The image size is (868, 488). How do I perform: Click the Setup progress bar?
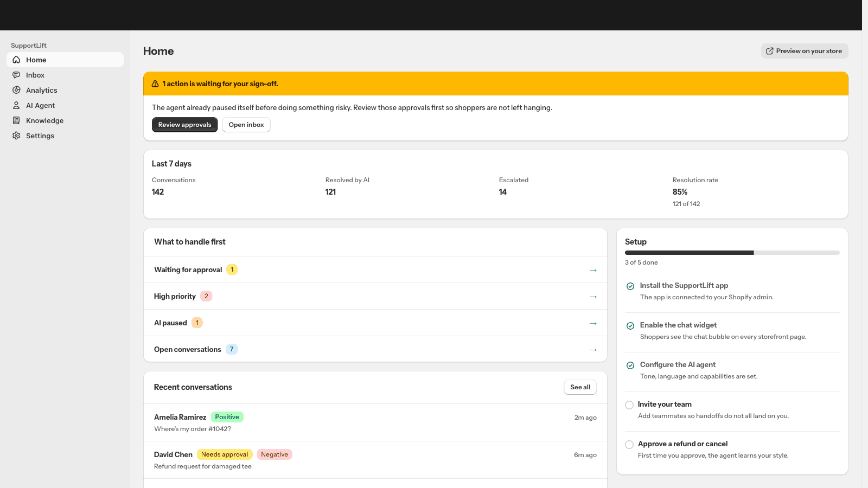(x=732, y=253)
